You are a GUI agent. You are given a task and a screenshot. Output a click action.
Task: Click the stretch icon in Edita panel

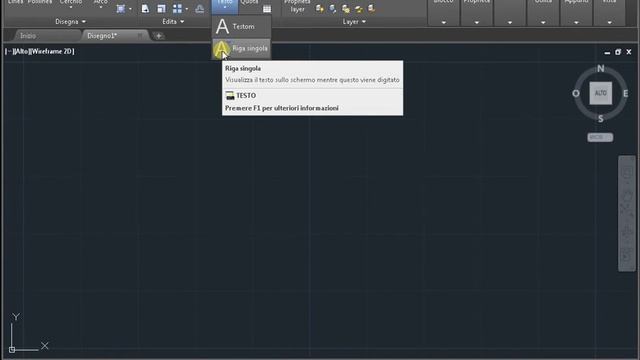pyautogui.click(x=145, y=9)
